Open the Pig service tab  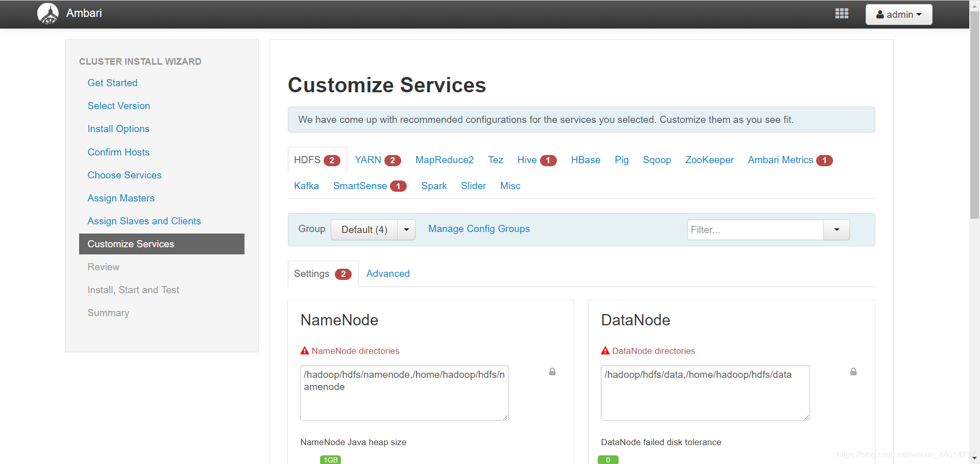click(622, 160)
